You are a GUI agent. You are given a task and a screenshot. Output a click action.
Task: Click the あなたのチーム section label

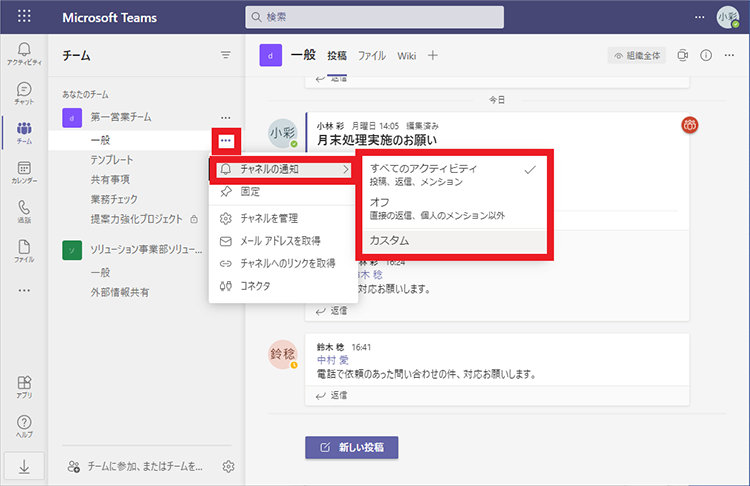(x=85, y=95)
